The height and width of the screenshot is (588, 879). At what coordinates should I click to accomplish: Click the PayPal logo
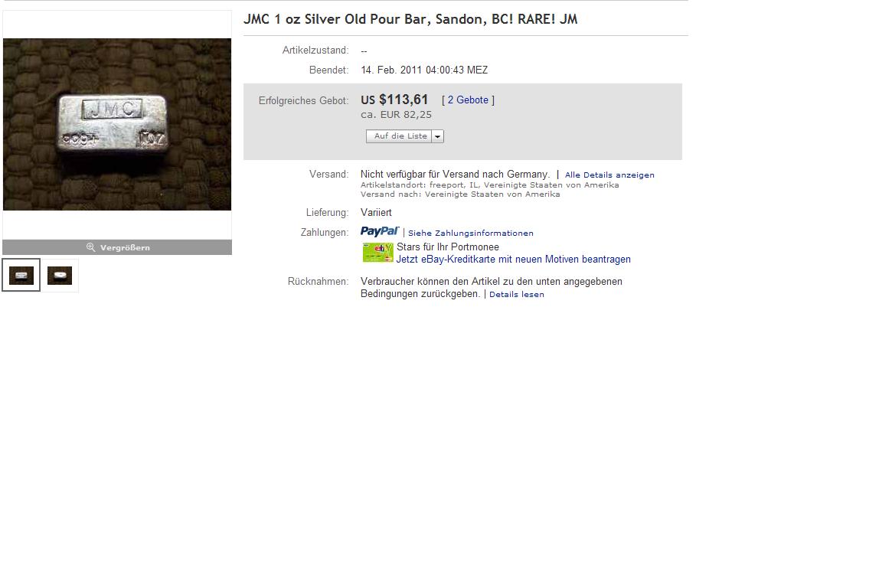point(380,231)
